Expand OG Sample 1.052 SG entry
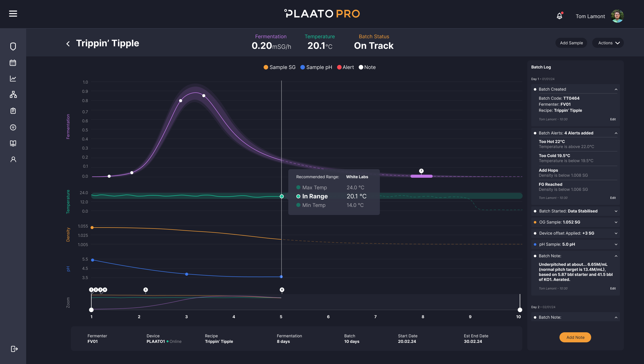The height and width of the screenshot is (364, 644). click(x=616, y=222)
